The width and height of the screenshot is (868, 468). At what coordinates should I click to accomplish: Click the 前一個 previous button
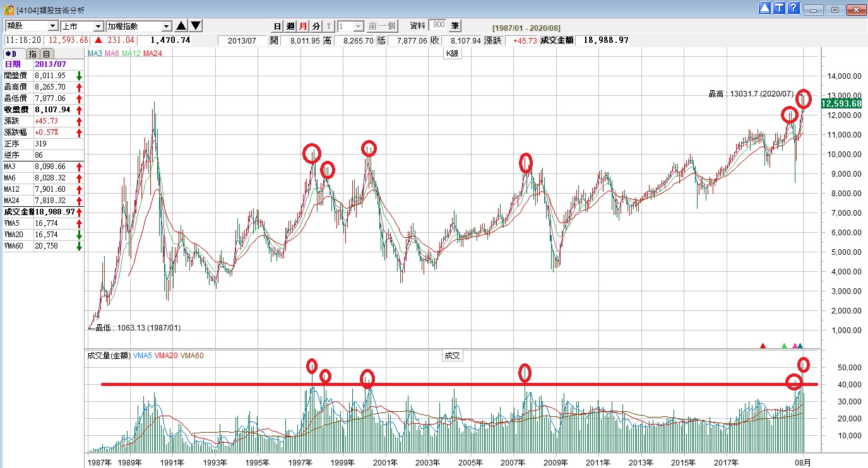point(383,26)
